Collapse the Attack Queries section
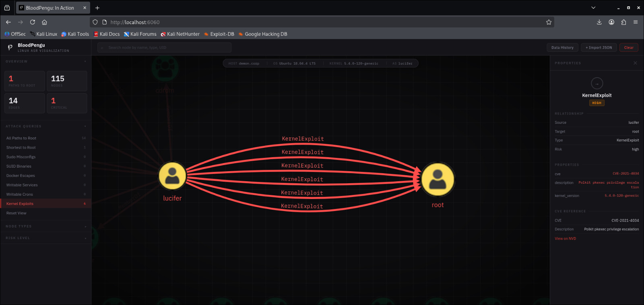The width and height of the screenshot is (644, 305). pos(85,126)
